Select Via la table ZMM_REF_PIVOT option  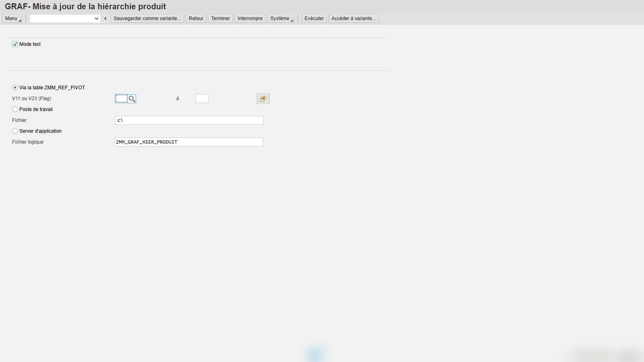[15, 88]
